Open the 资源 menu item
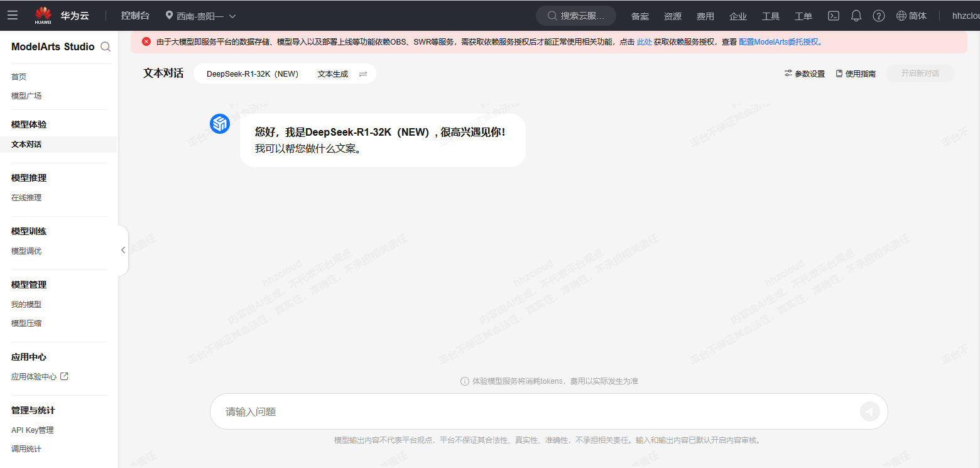This screenshot has width=980, height=468. pos(673,16)
